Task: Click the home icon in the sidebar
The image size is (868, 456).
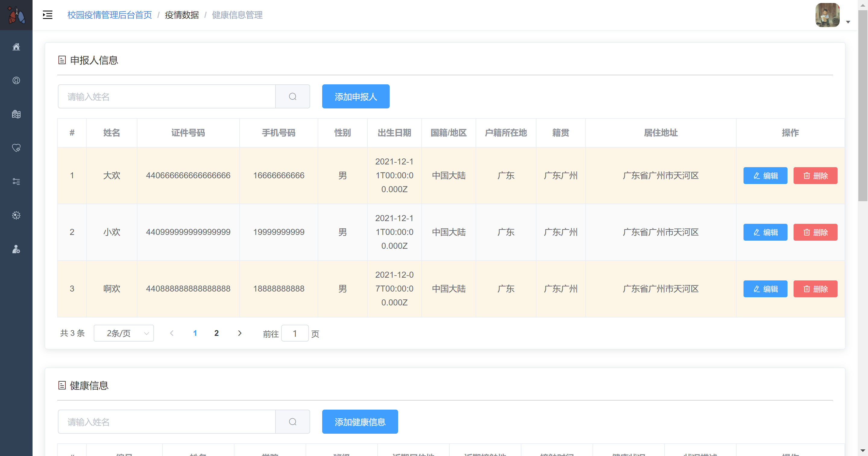Action: [16, 47]
